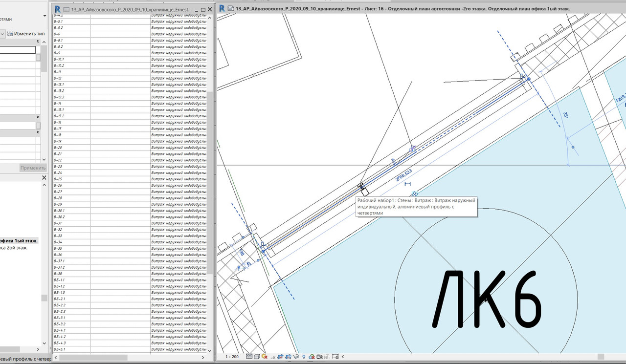Toggle crop view icon in view bar
This screenshot has width=626, height=364.
point(280,357)
